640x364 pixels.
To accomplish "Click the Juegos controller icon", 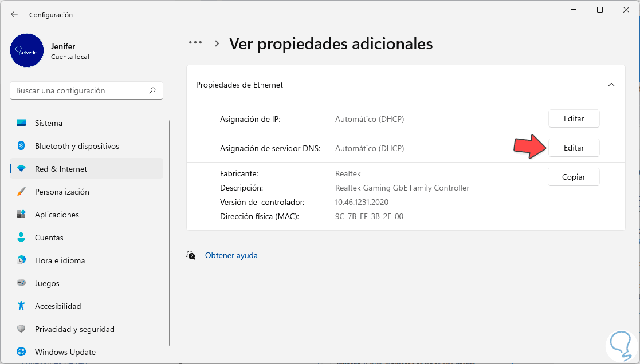I will click(x=21, y=283).
